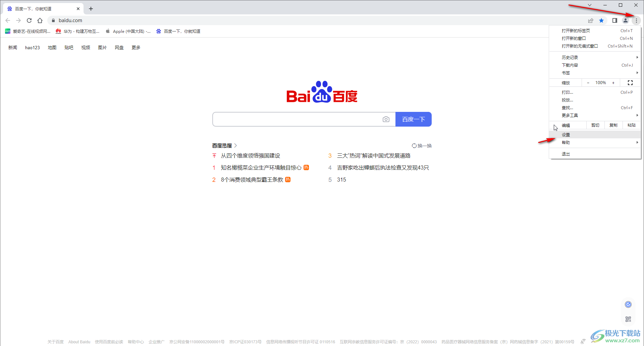The width and height of the screenshot is (644, 346).
Task: Enter full screen from the zoom row icon
Action: (630, 83)
